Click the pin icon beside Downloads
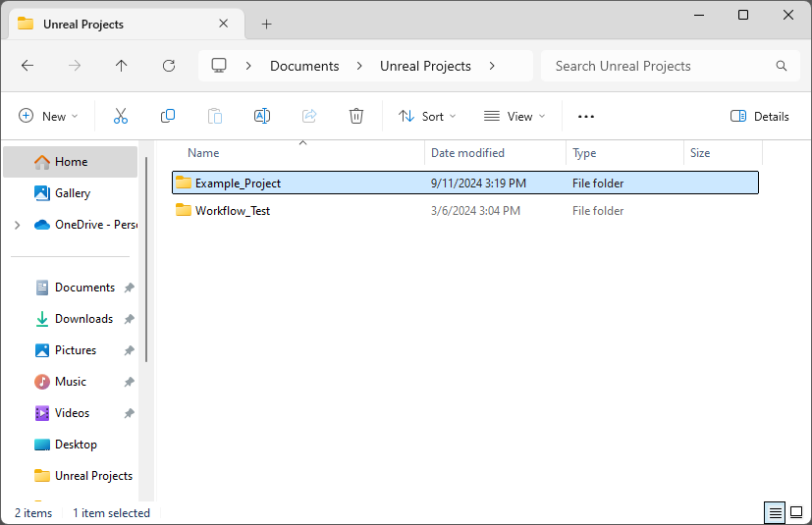The width and height of the screenshot is (812, 525). pyautogui.click(x=130, y=319)
